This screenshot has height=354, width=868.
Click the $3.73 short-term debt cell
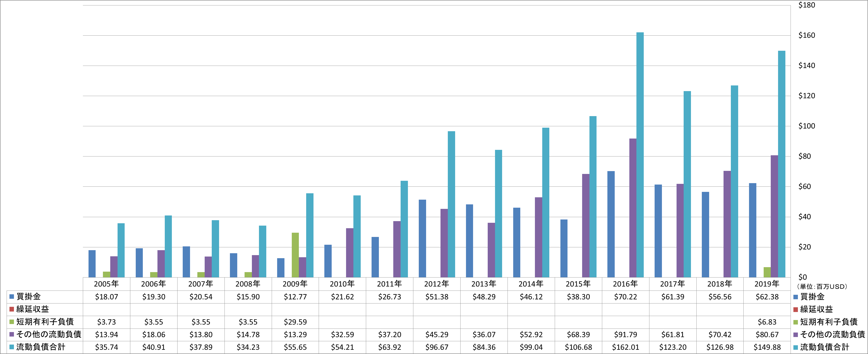[106, 322]
